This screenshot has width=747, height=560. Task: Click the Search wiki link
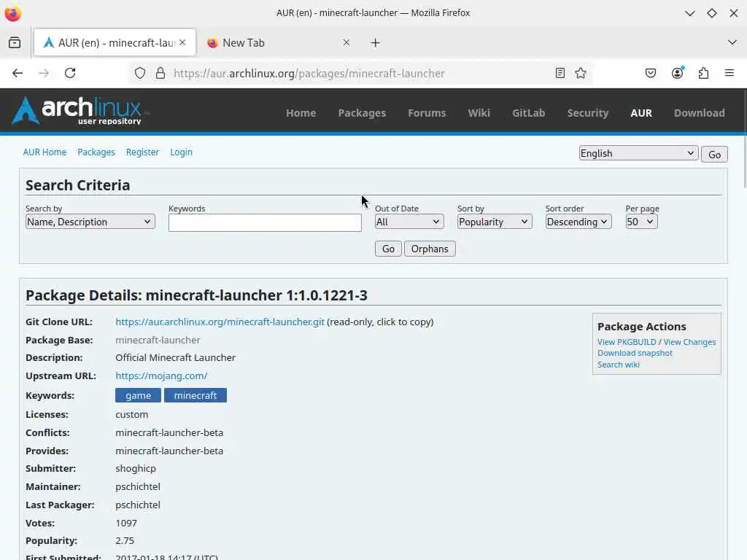(x=619, y=365)
